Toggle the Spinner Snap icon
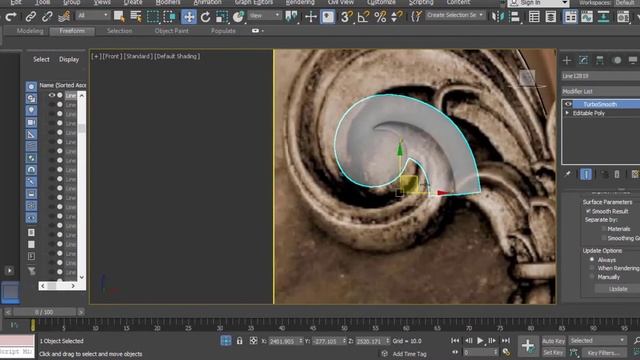This screenshot has height=360, width=640. point(396,17)
